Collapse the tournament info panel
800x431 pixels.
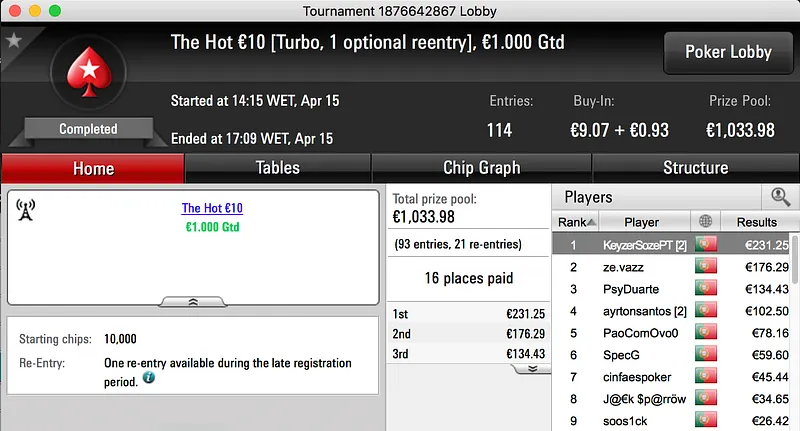coord(192,301)
